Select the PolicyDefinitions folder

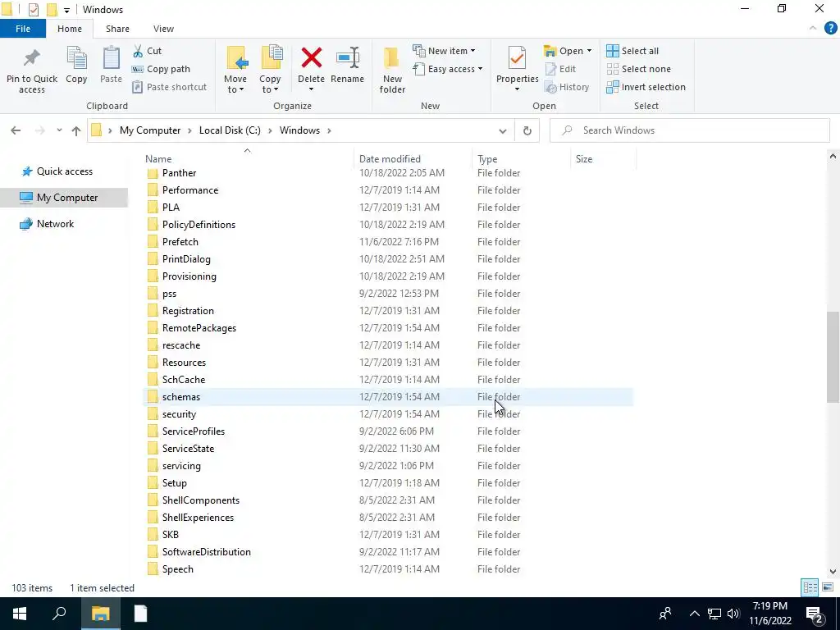point(388,225)
